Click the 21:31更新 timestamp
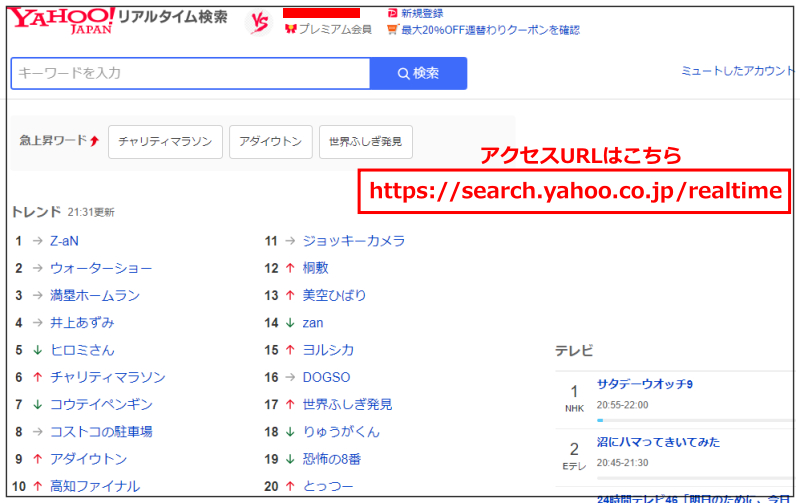The width and height of the screenshot is (800, 503). click(91, 212)
